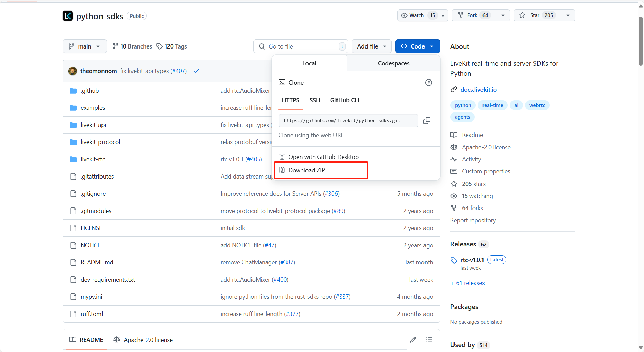Switch to the Codespaces tab

[393, 63]
